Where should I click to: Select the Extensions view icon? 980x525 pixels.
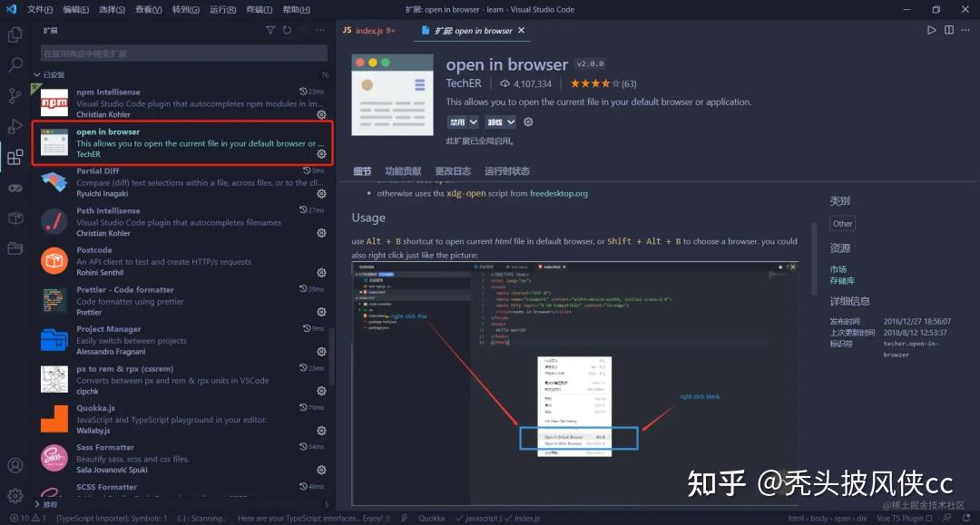tap(15, 157)
